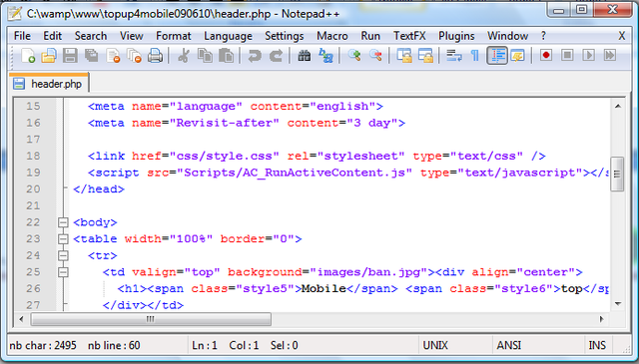Close all documents toolbar icon
The height and width of the screenshot is (364, 639).
pos(134,56)
